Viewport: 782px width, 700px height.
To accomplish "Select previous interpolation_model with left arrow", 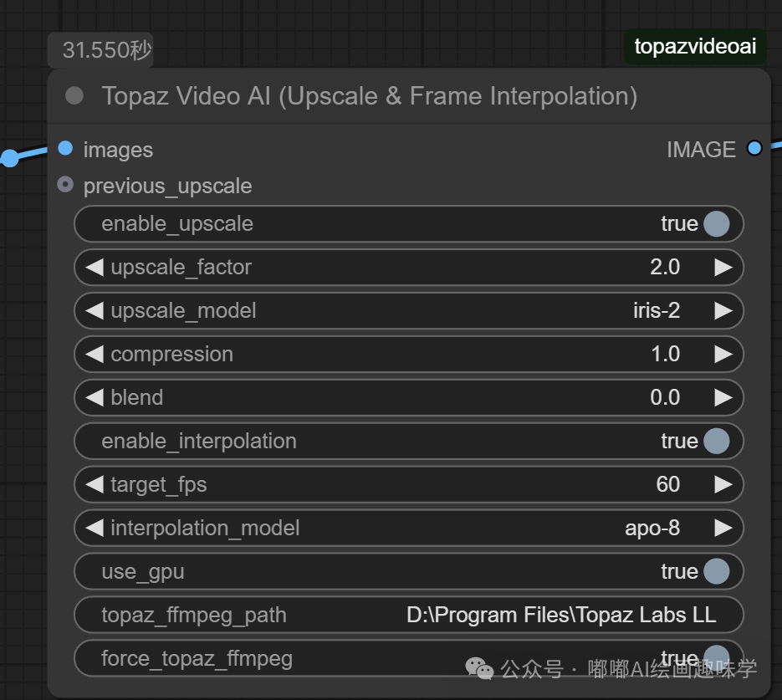I will coord(95,528).
